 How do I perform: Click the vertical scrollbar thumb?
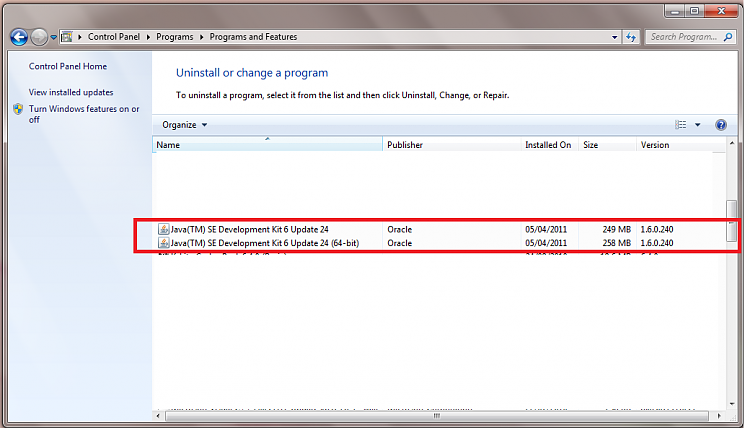[x=731, y=221]
